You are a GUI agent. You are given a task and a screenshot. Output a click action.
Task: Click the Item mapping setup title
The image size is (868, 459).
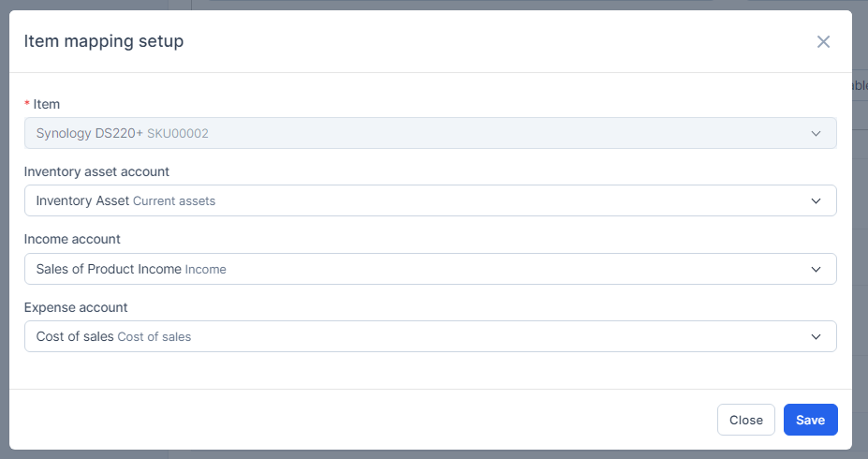(x=103, y=41)
